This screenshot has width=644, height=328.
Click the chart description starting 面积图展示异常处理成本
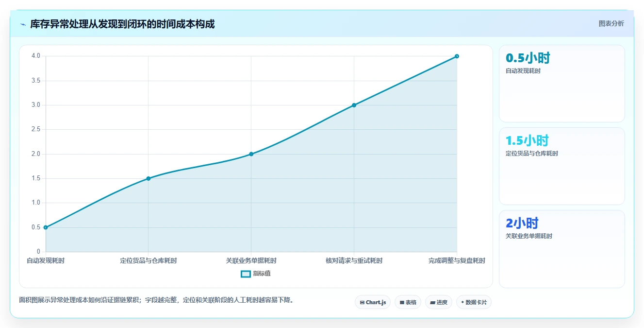(156, 300)
